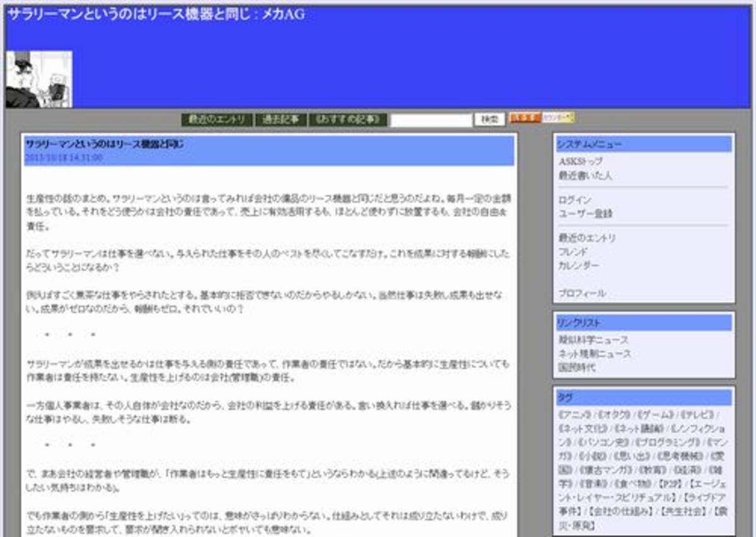Viewport: 756px width, 537px height.
Task: Focus the search text field
Action: pos(431,120)
